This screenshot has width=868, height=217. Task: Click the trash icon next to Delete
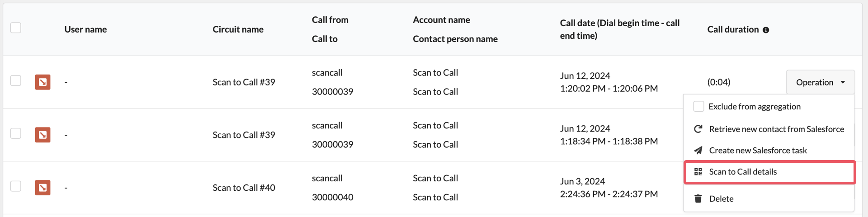pos(698,198)
